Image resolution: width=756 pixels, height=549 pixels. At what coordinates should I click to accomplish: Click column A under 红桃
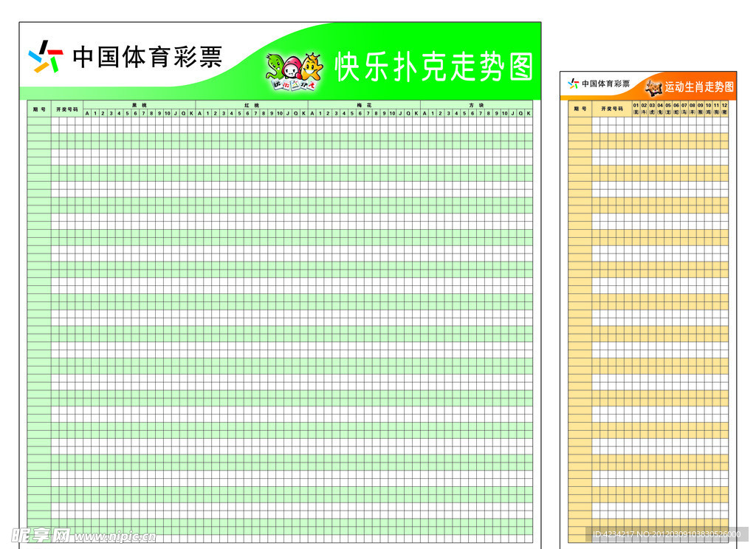click(x=199, y=113)
